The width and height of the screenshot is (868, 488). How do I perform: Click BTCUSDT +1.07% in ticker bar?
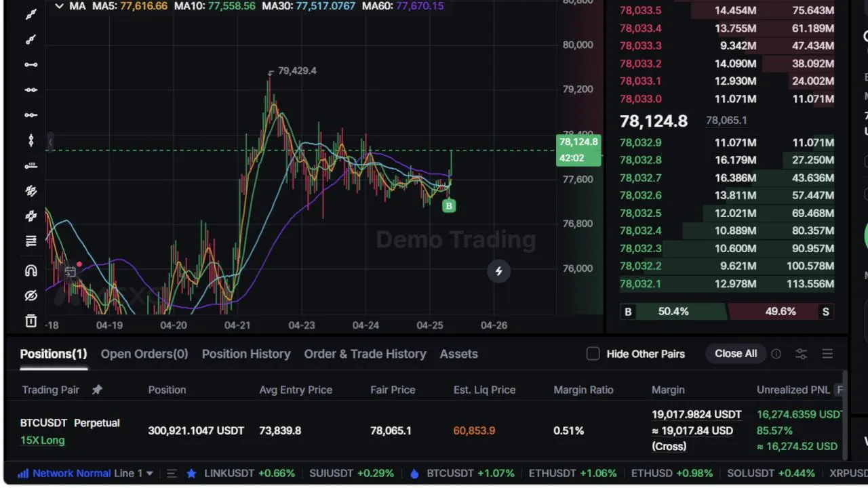[471, 473]
